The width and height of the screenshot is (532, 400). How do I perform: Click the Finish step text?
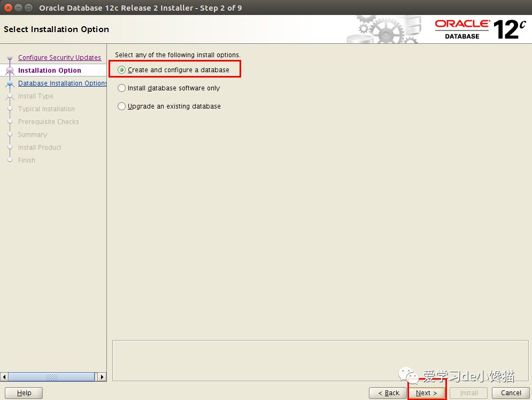pos(26,160)
